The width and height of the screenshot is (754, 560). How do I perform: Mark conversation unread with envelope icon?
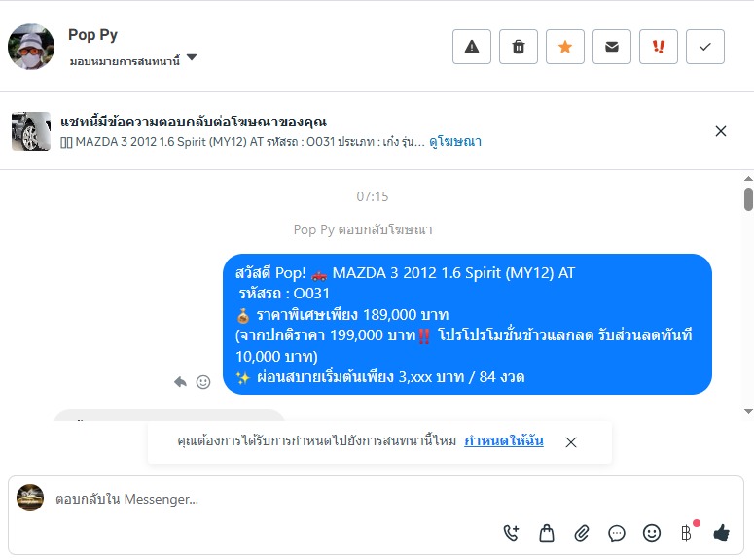click(612, 47)
